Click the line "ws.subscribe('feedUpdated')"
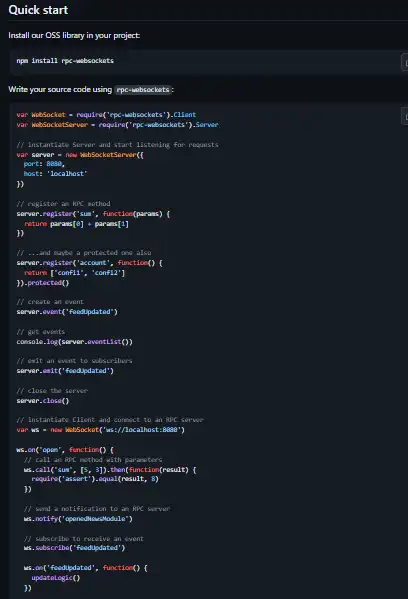The width and height of the screenshot is (408, 599). coord(74,548)
